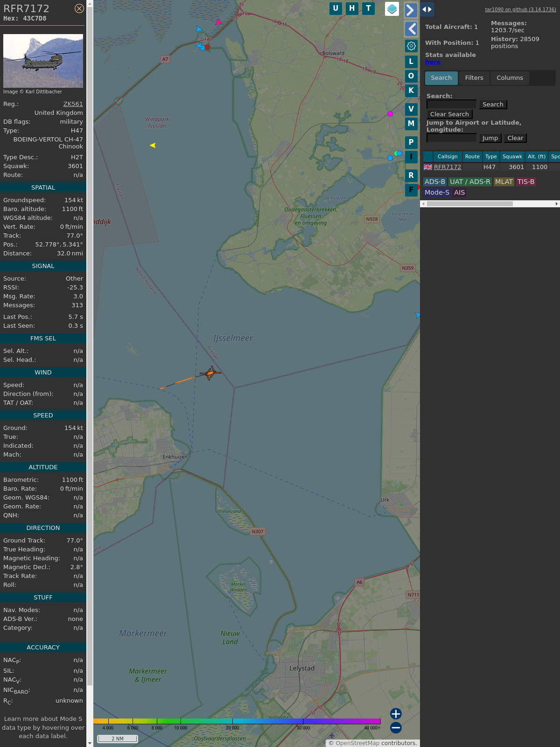560x747 pixels.
Task: Toggle the O map button
Action: (x=411, y=76)
